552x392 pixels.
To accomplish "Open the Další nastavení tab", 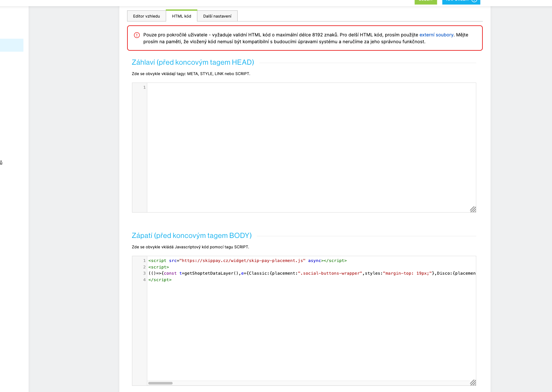I will click(217, 16).
